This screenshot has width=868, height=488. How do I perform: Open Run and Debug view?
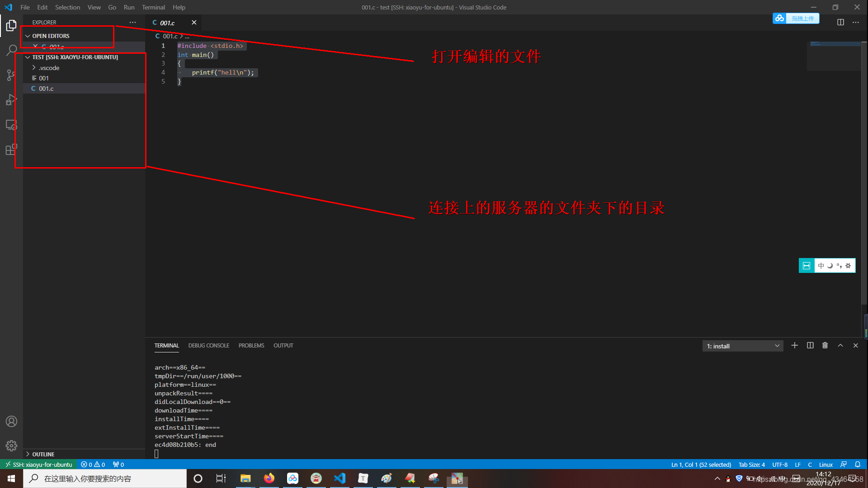11,100
